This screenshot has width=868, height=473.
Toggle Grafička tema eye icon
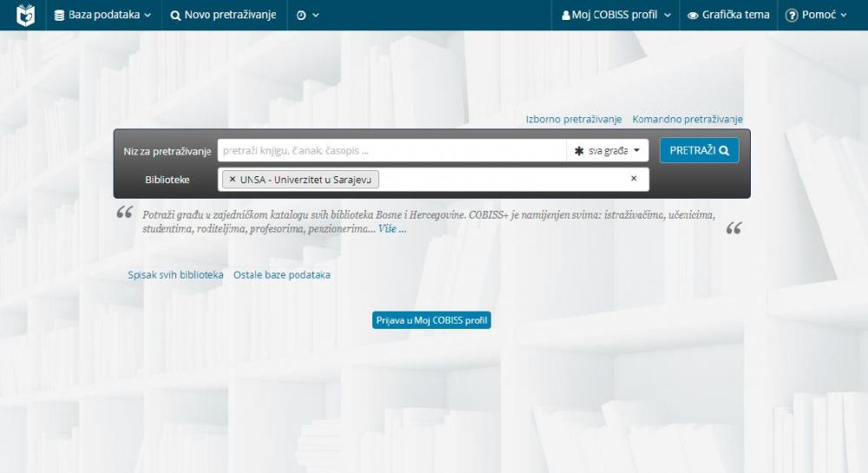pyautogui.click(x=693, y=15)
